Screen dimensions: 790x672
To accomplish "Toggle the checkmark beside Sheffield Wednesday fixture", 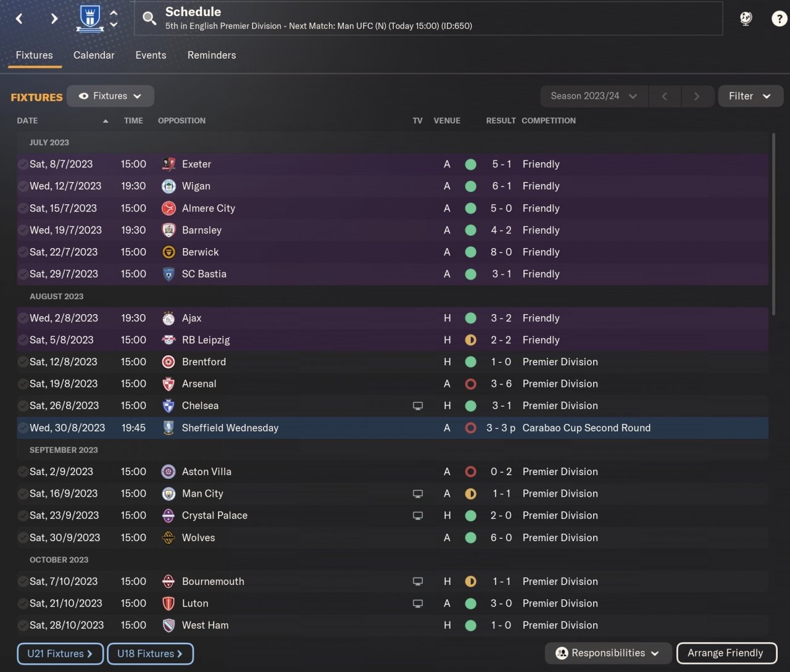I will [x=23, y=428].
